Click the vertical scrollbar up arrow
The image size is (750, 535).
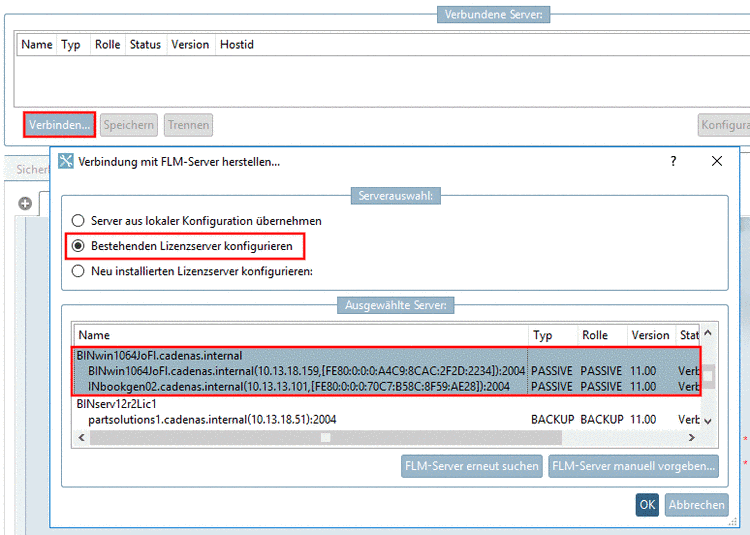point(708,333)
